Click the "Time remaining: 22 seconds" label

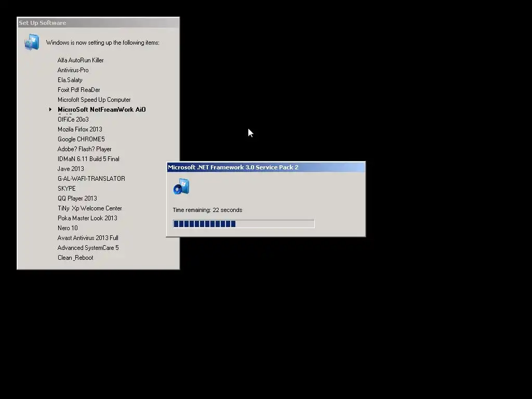(207, 210)
